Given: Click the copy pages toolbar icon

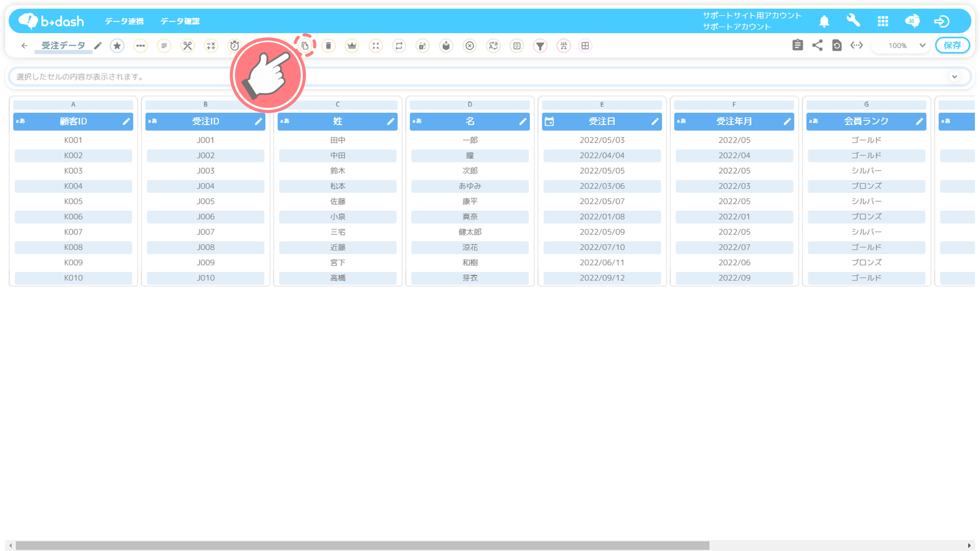Looking at the screenshot, I should (x=305, y=46).
